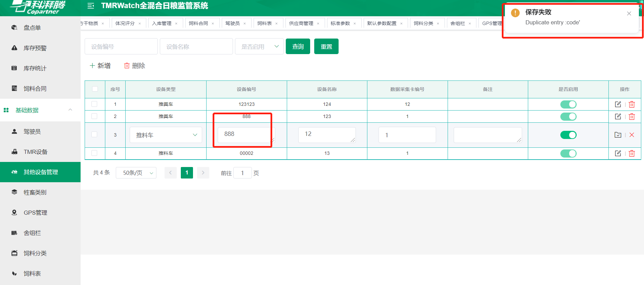Click the 查询 search button
This screenshot has height=285, width=644.
click(298, 47)
